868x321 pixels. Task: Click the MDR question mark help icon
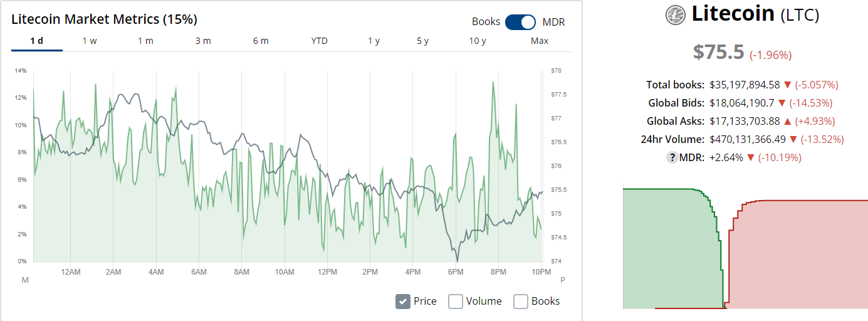[671, 157]
